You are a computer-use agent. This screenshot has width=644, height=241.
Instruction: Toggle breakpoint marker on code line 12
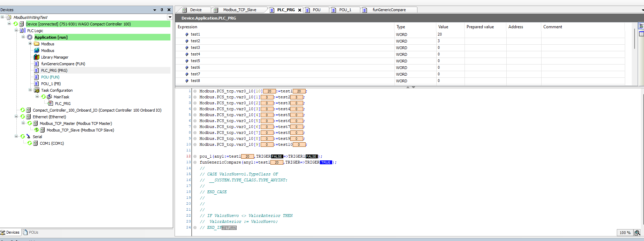pos(195,157)
